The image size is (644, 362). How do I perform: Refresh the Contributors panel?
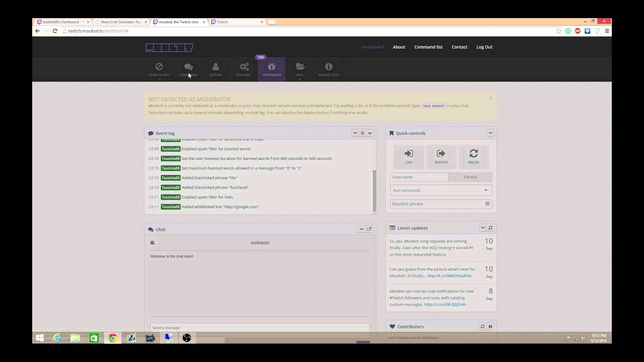482,326
